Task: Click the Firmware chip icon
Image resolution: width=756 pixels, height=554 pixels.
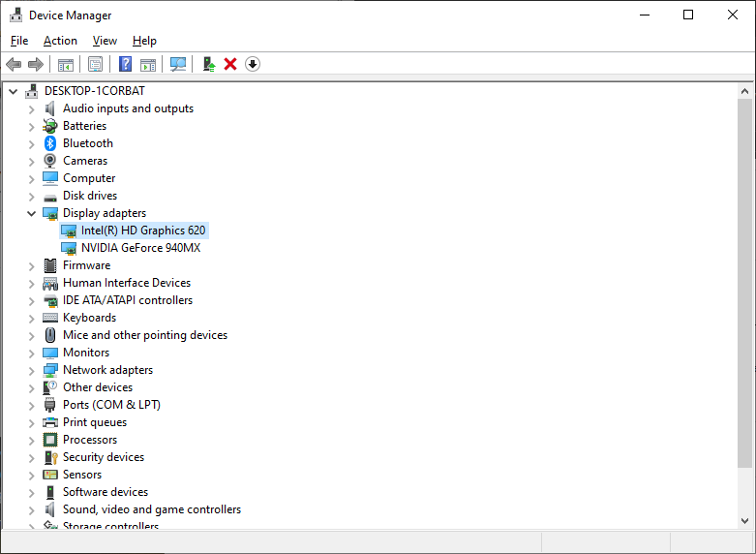Action: tap(50, 265)
